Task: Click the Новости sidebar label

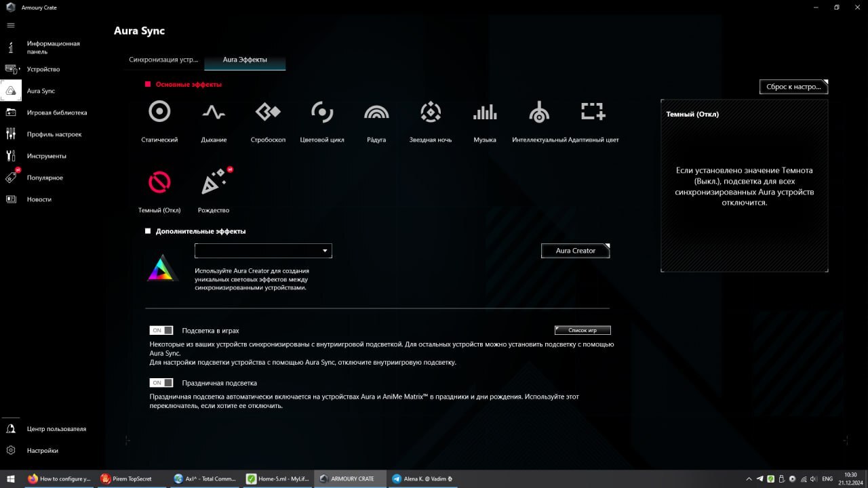Action: (x=39, y=199)
